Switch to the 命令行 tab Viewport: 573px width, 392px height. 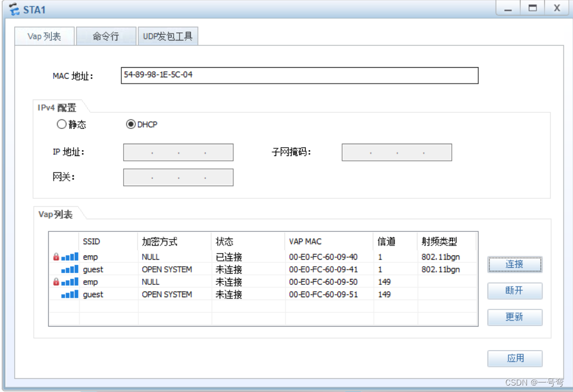tap(106, 36)
